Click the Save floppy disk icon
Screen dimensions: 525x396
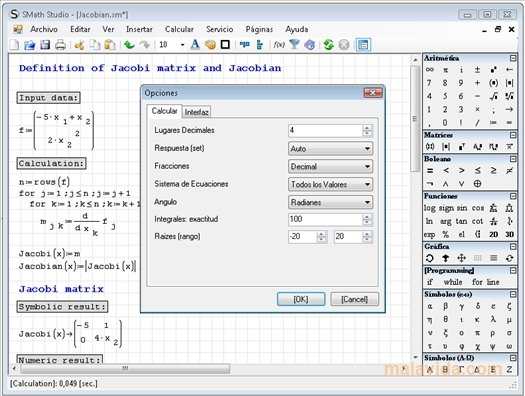(x=45, y=45)
